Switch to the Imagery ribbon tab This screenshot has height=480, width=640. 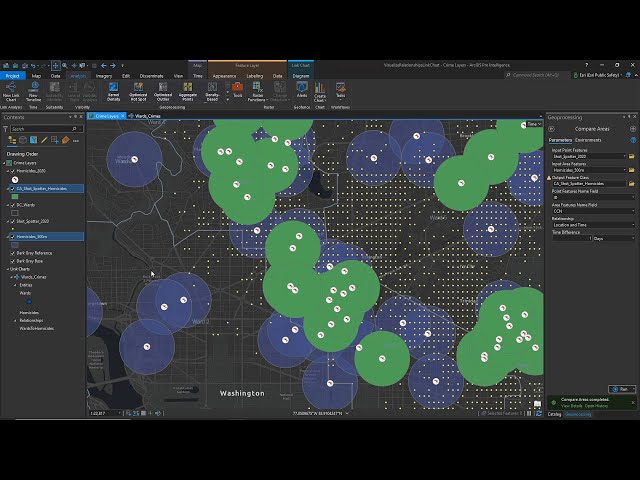point(104,76)
